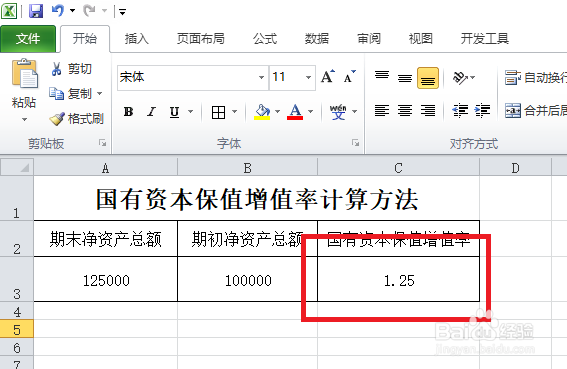Viewport: 567px width, 369px height.
Task: Click the Decrease Font Size icon
Action: 350,76
